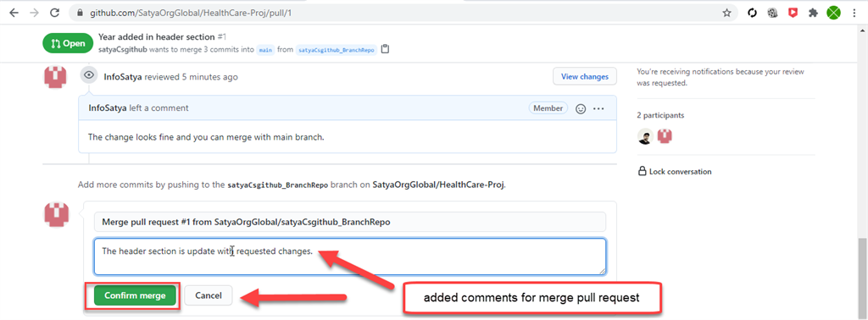
Task: Select the main base branch label
Action: point(265,50)
